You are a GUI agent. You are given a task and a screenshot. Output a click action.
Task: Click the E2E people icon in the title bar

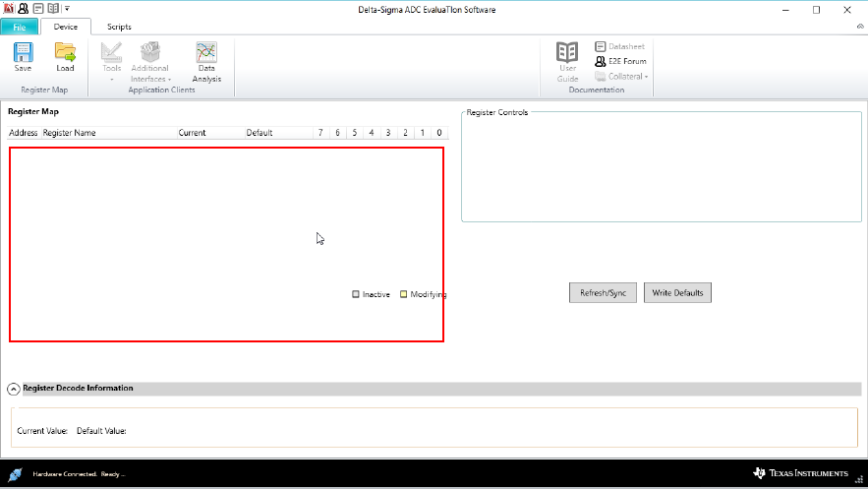click(24, 8)
